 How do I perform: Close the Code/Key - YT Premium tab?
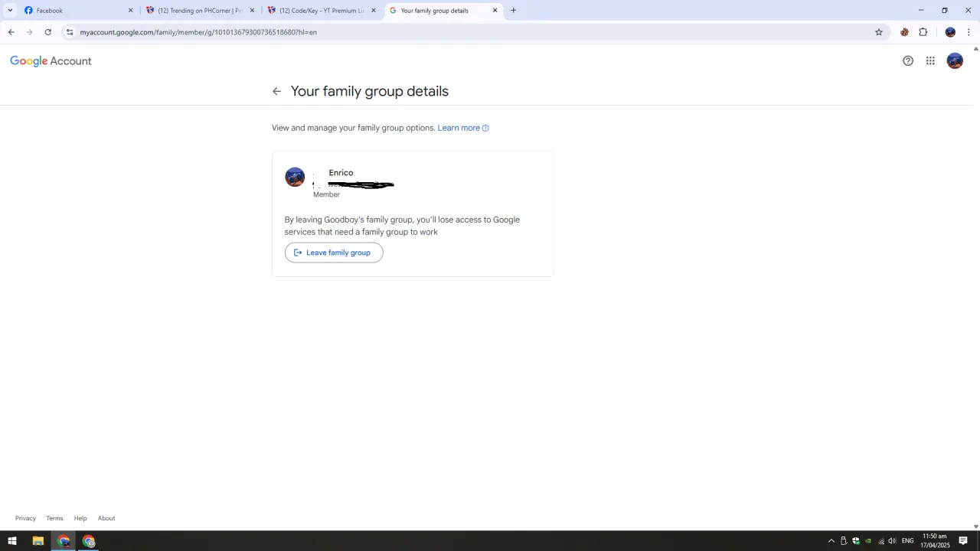[x=374, y=11]
